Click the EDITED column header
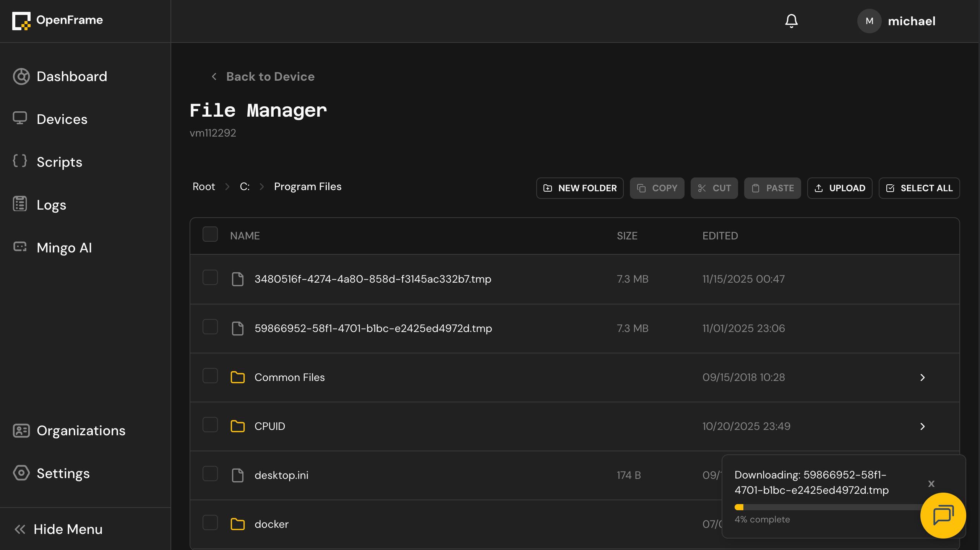Image resolution: width=980 pixels, height=550 pixels. (720, 236)
